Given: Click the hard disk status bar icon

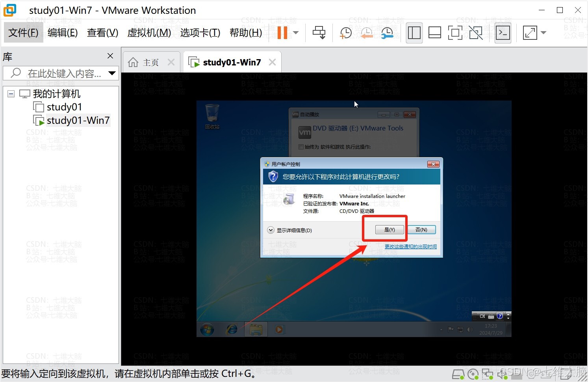Looking at the screenshot, I should coord(458,374).
